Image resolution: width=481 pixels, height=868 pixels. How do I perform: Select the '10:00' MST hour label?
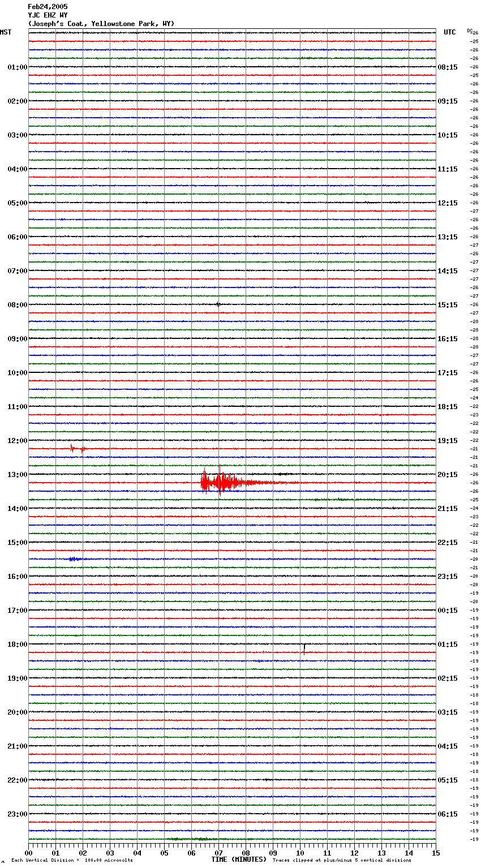(18, 373)
